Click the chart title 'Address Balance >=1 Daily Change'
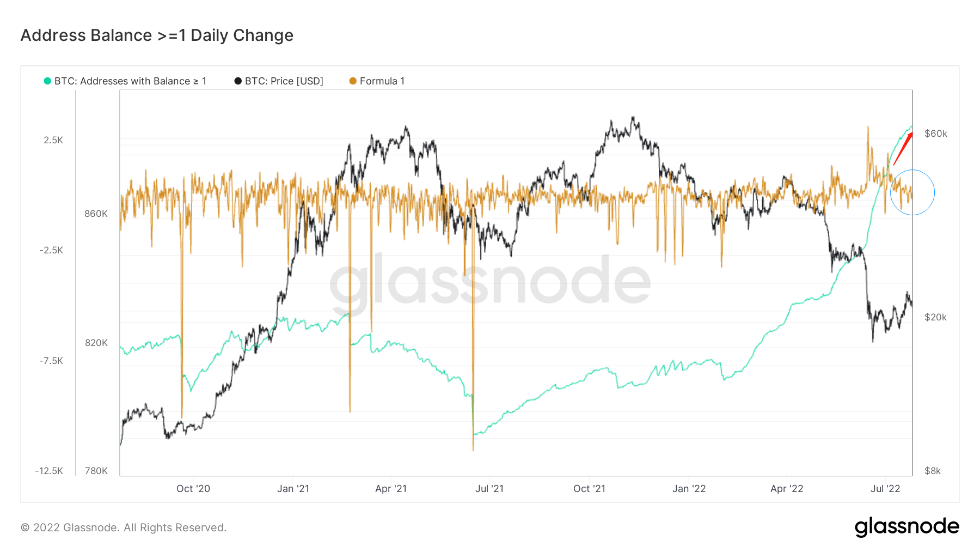The height and width of the screenshot is (552, 980). click(157, 35)
